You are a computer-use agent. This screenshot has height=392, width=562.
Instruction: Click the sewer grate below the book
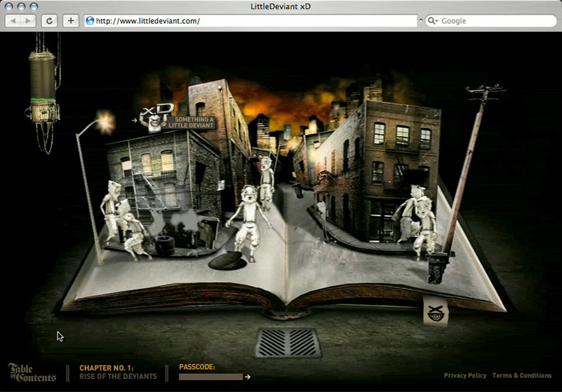point(288,343)
